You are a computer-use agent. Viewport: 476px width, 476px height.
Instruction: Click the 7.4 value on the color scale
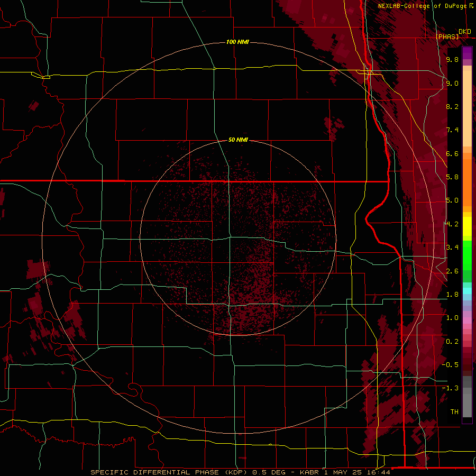point(452,130)
